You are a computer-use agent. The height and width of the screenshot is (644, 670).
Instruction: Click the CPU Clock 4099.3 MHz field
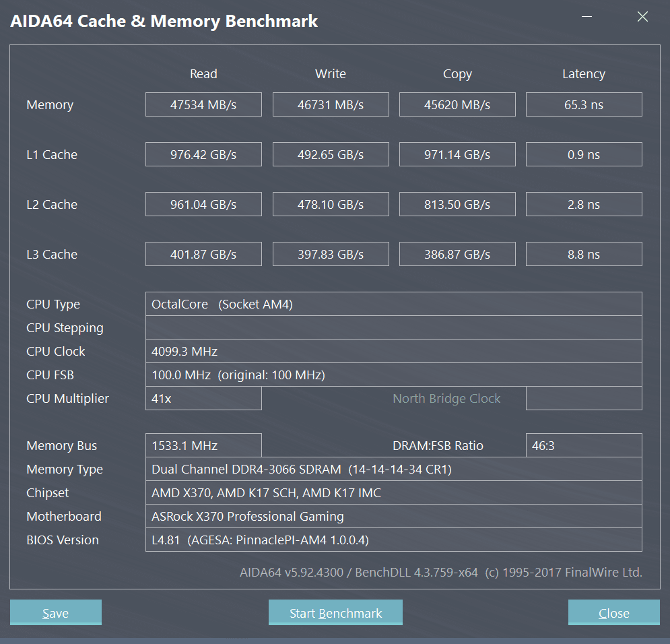[393, 351]
